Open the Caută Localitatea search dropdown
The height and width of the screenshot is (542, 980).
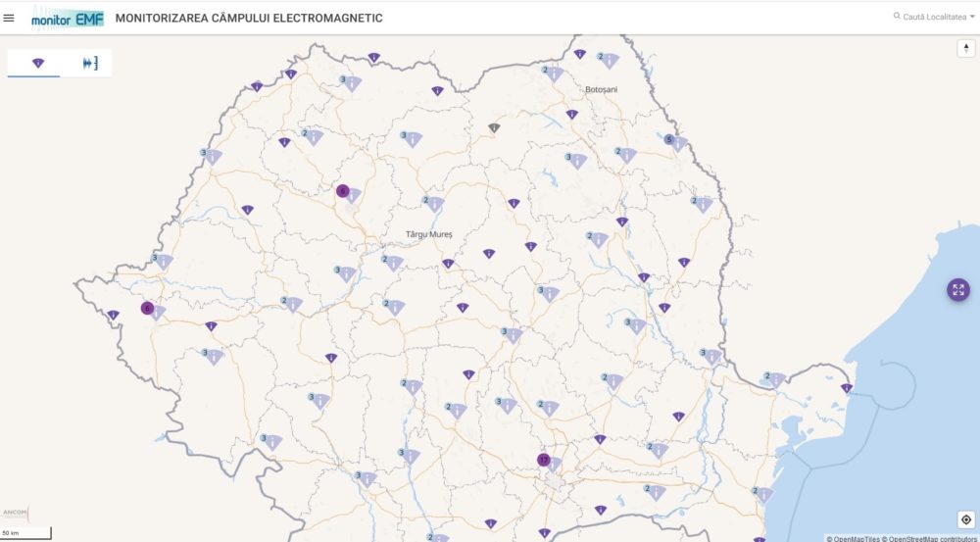(x=934, y=17)
